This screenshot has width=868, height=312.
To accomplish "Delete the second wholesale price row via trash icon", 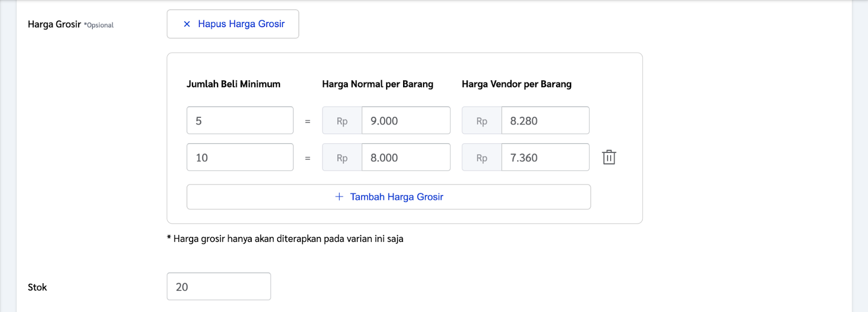I will (609, 157).
